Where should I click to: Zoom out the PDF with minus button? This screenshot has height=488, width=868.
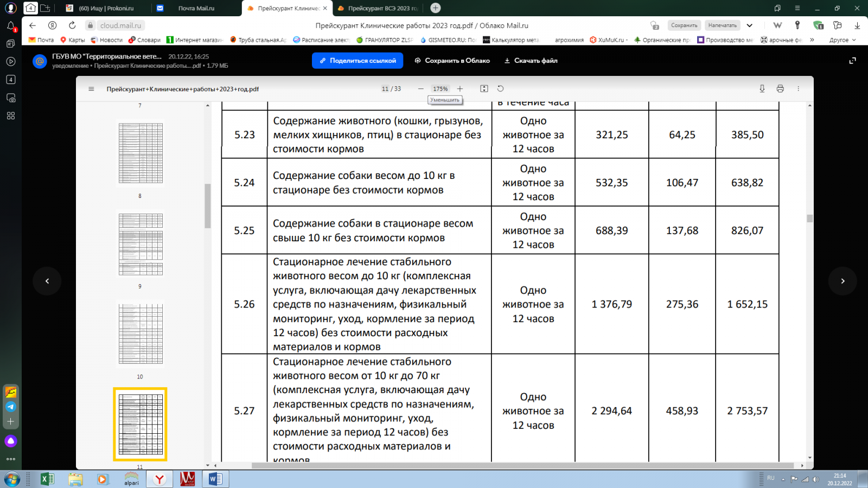420,89
